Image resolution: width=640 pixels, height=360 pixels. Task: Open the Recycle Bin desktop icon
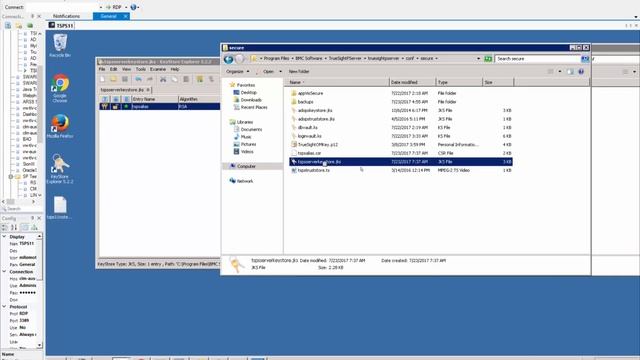coord(60,45)
